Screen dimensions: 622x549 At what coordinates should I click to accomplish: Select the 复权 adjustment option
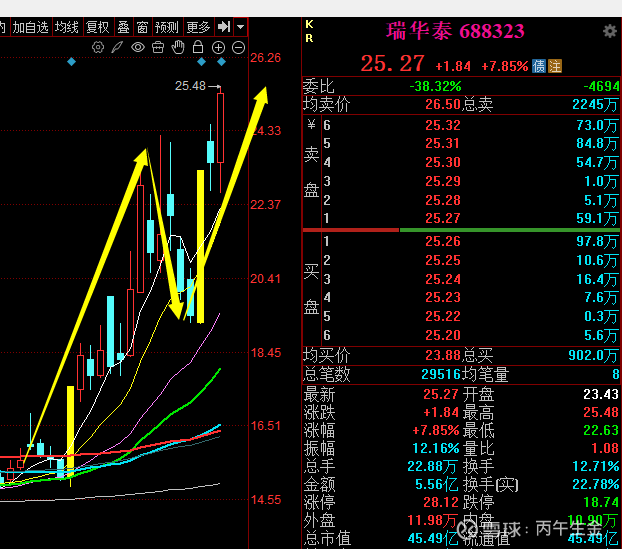click(98, 27)
